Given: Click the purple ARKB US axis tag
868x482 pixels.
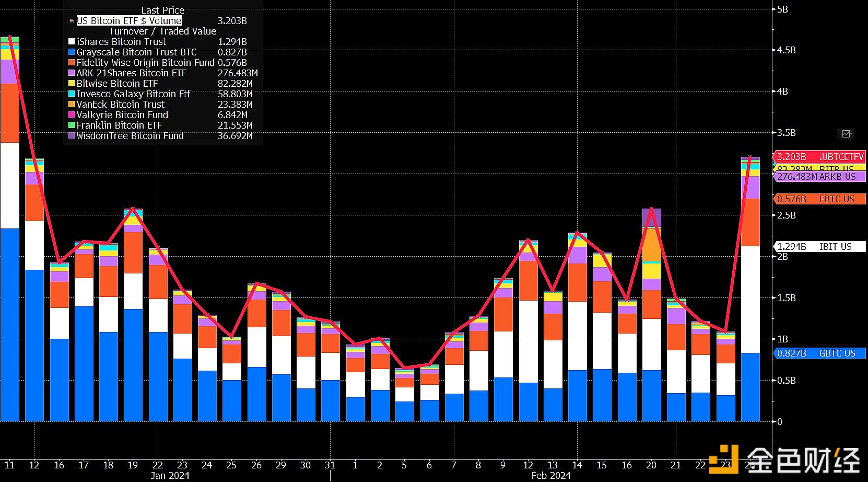Looking at the screenshot, I should pyautogui.click(x=819, y=177).
